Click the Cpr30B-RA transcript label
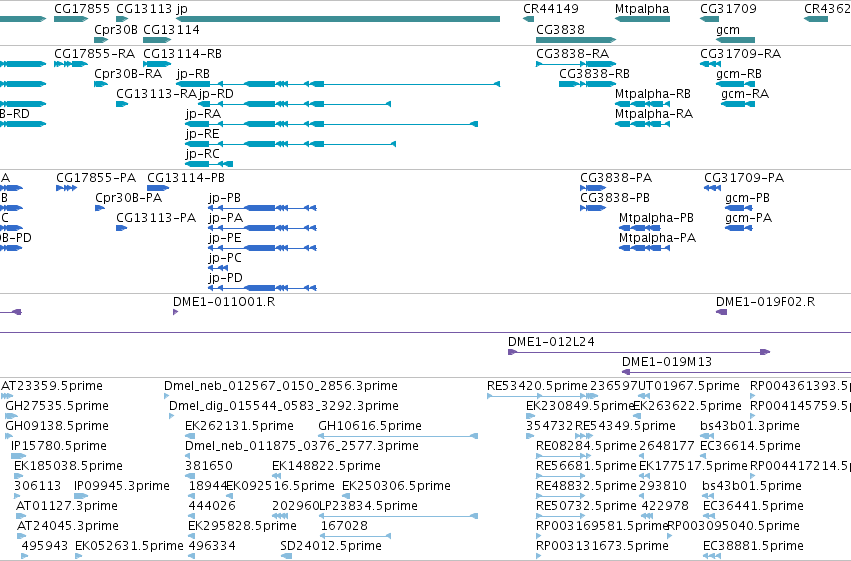The height and width of the screenshot is (561, 851). [x=128, y=74]
